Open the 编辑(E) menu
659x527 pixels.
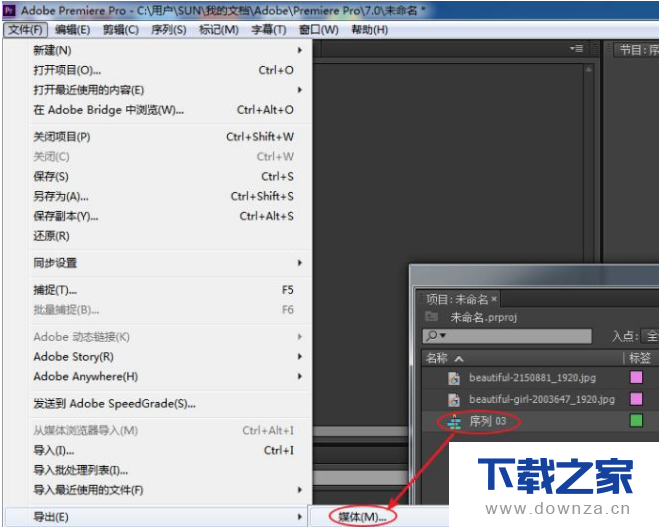(x=72, y=30)
